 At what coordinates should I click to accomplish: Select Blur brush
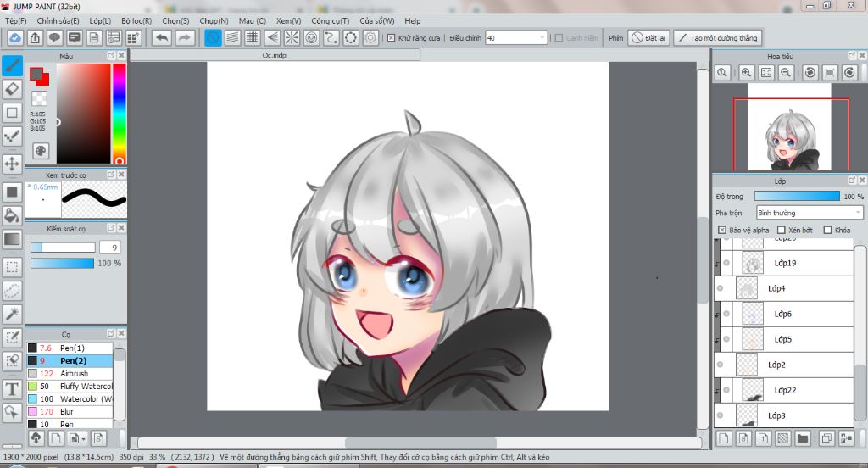pos(70,411)
